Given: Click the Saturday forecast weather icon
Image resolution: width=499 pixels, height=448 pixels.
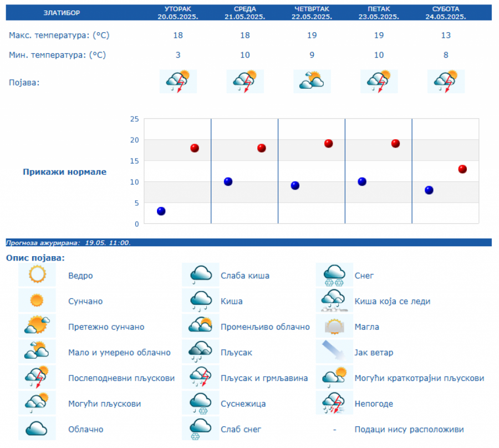Looking at the screenshot, I should click(x=446, y=81).
